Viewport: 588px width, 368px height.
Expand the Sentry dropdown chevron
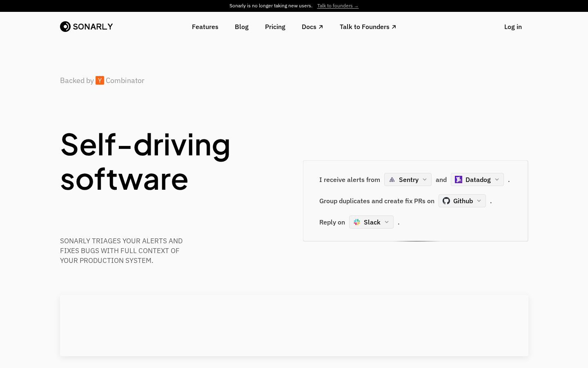pos(425,180)
